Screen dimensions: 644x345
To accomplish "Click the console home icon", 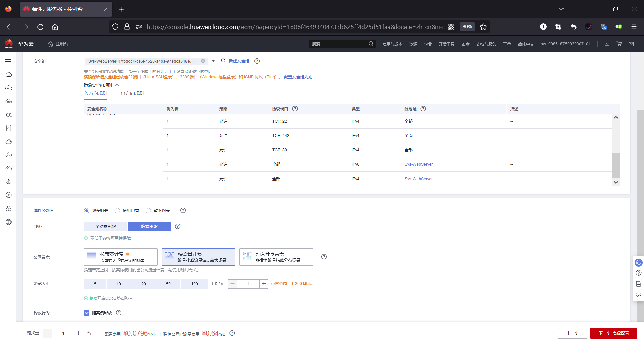I will coord(51,44).
